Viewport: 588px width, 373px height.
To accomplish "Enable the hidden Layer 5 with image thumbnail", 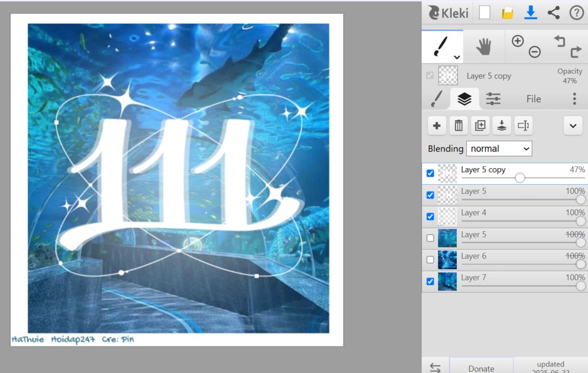I will tap(430, 238).
